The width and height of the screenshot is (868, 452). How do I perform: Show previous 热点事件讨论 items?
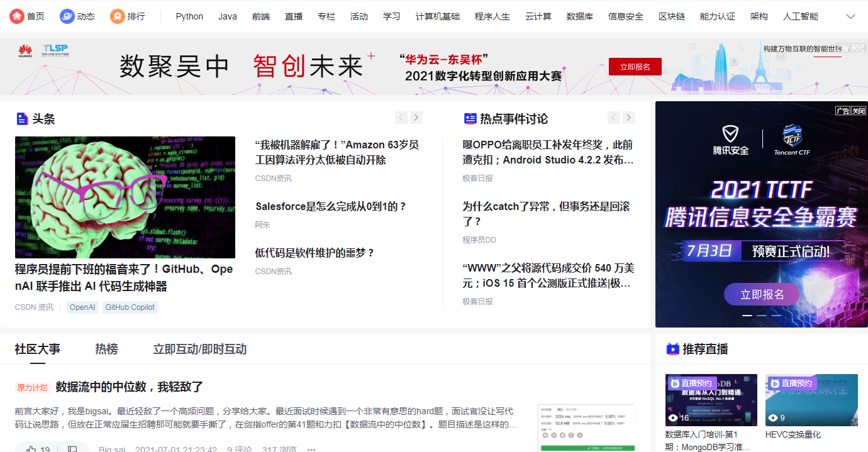[614, 118]
